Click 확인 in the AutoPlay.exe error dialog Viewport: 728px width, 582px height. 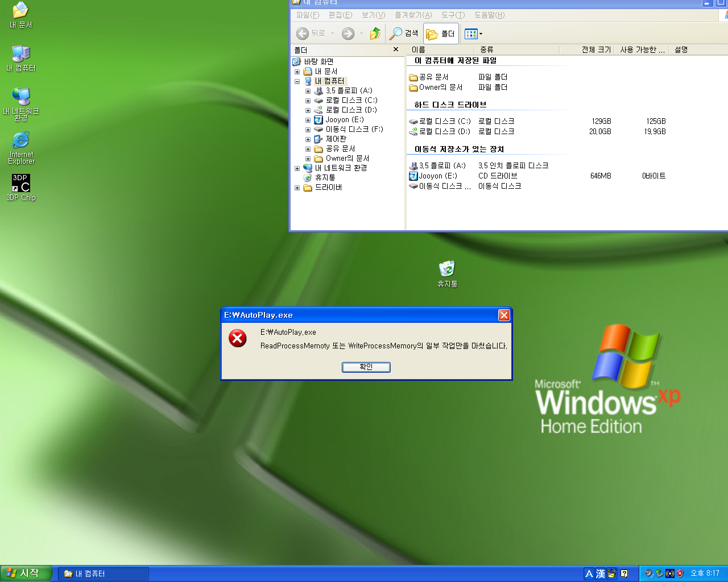coord(366,367)
